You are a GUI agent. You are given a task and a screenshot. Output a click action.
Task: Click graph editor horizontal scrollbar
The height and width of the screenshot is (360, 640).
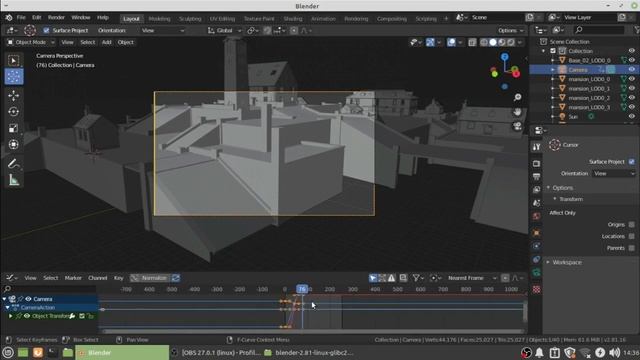(312, 331)
